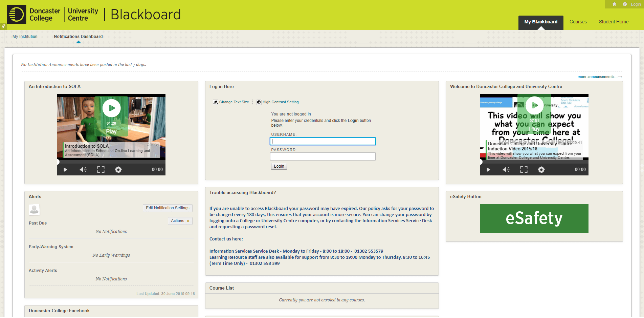644x318 pixels.
Task: Click the Course List module heading
Action: (222, 288)
